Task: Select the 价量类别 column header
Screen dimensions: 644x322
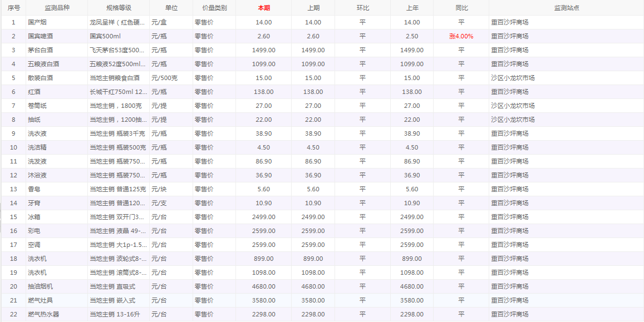Action: pos(214,8)
